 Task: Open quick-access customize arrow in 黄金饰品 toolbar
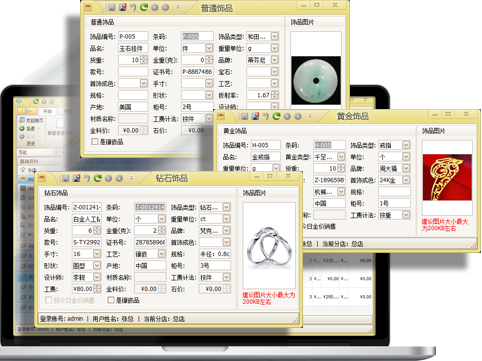click(x=310, y=116)
